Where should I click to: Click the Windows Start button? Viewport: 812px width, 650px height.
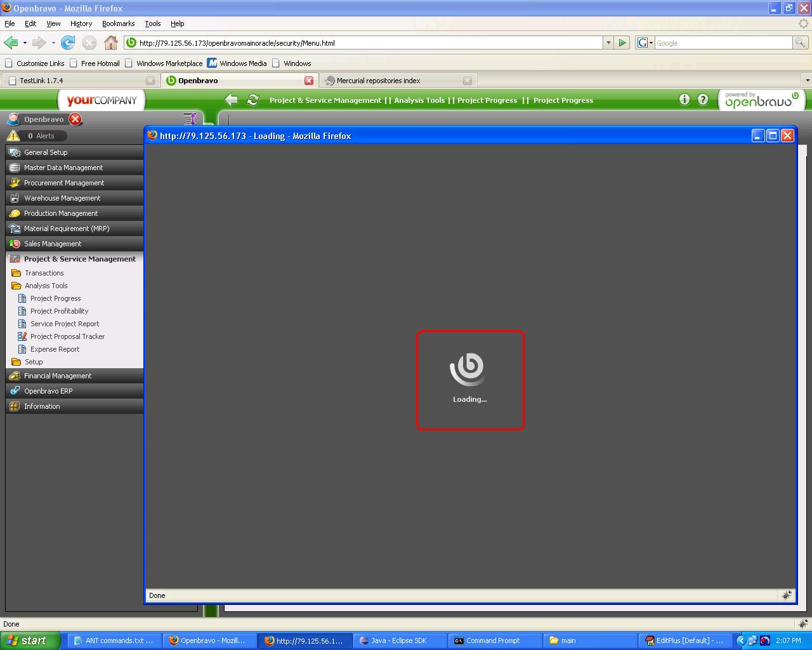point(30,640)
